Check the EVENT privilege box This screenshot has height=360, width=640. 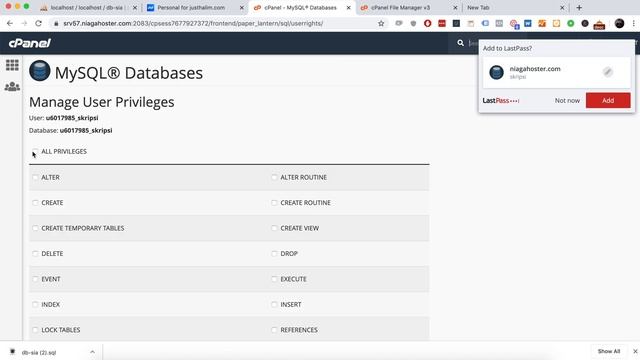pos(35,279)
